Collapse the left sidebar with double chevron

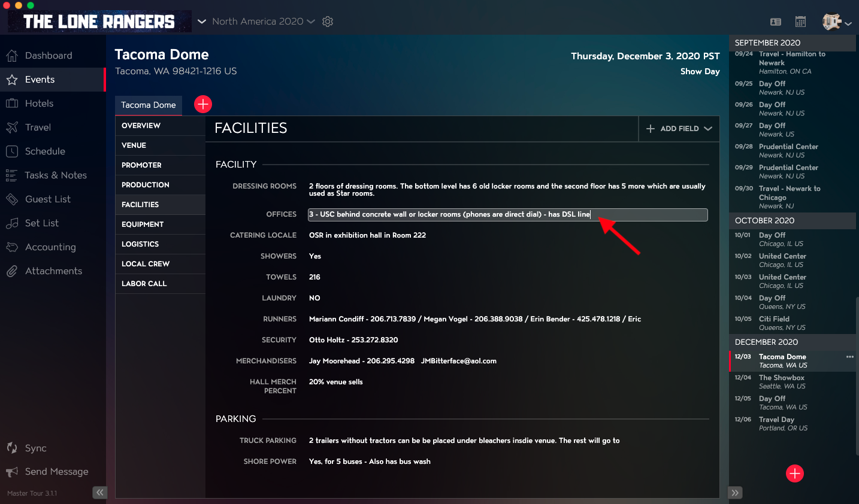99,493
